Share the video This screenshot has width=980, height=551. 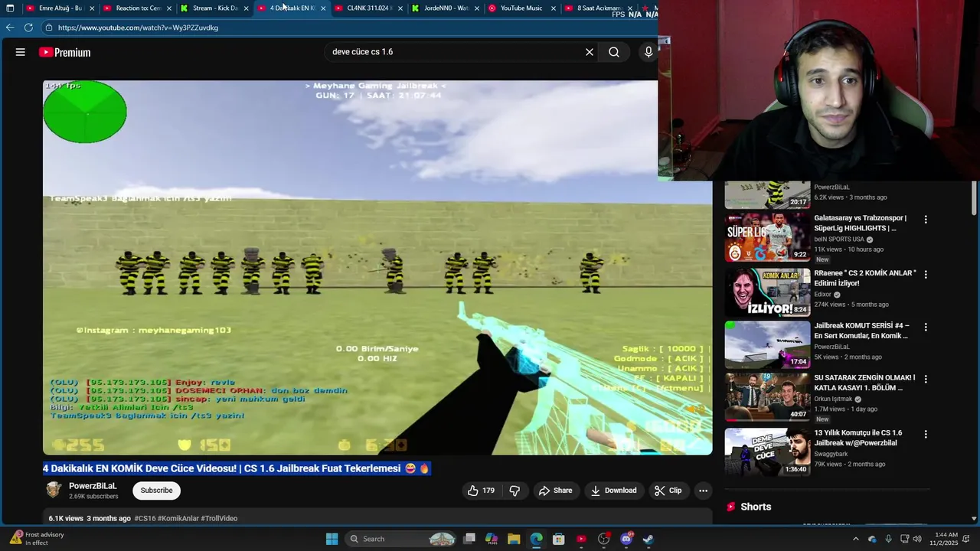click(x=555, y=491)
